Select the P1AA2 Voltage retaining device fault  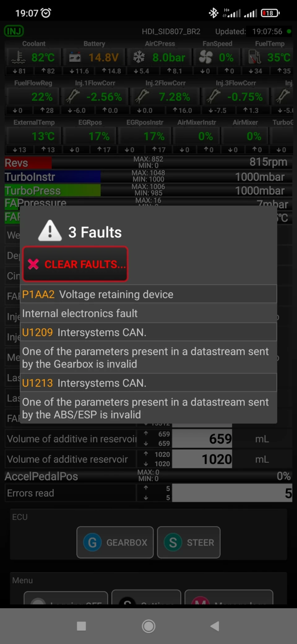148,294
